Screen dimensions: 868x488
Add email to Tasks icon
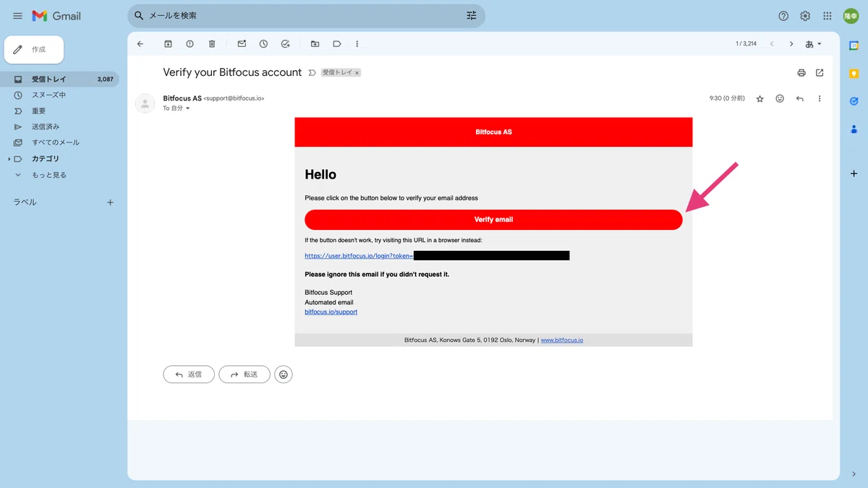[x=286, y=44]
